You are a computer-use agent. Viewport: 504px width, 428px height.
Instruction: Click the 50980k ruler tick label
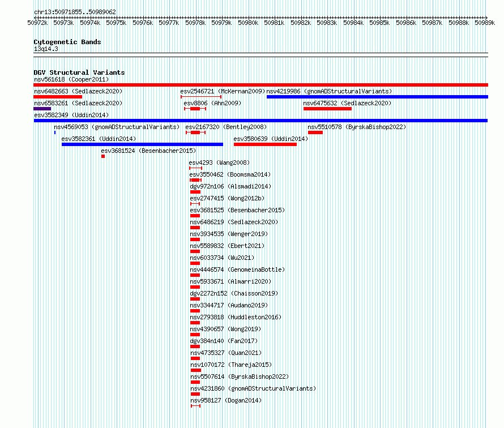pyautogui.click(x=248, y=23)
